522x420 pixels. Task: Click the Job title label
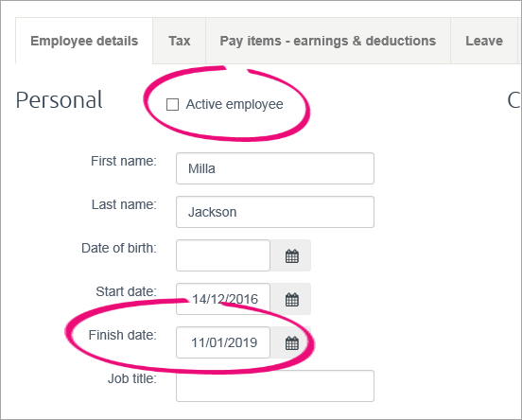pyautogui.click(x=132, y=378)
